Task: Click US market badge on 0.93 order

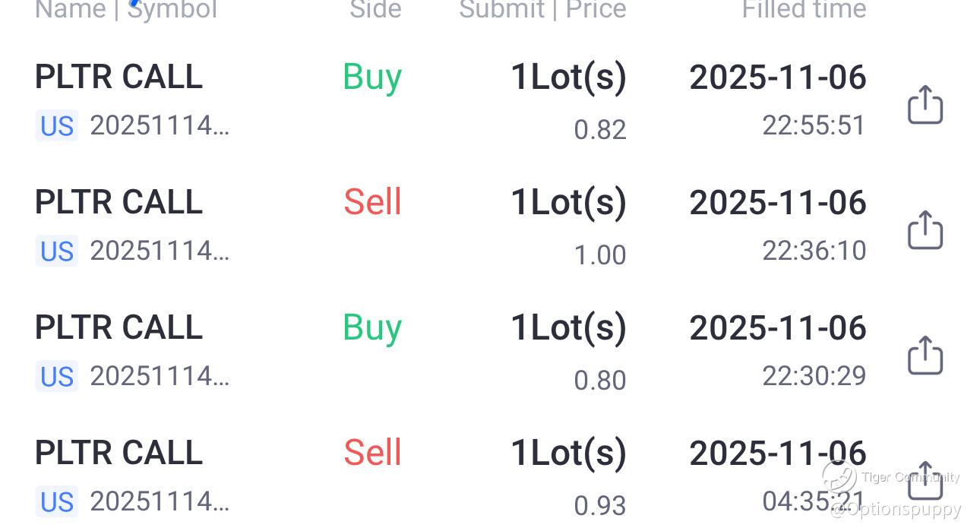Action: coord(57,502)
